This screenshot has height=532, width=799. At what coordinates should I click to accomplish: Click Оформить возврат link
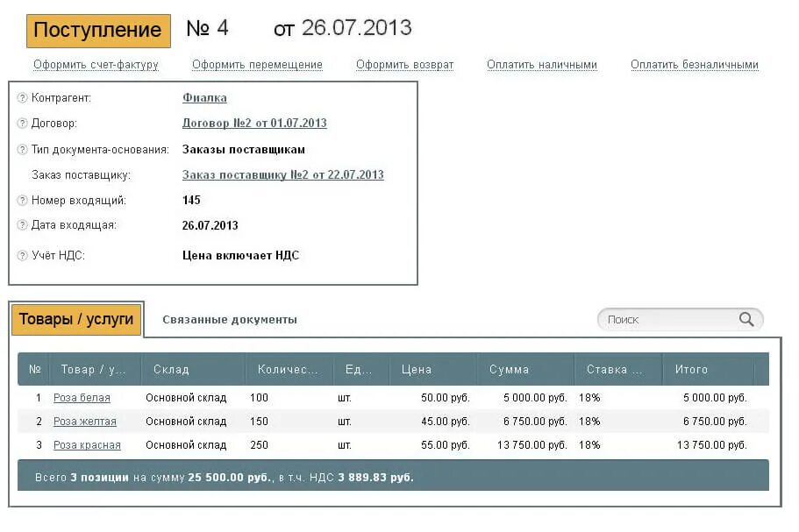[x=404, y=65]
